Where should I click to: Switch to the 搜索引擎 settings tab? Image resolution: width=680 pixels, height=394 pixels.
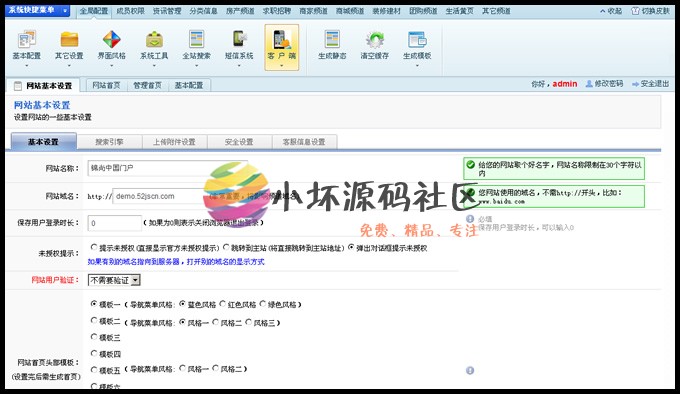click(109, 142)
